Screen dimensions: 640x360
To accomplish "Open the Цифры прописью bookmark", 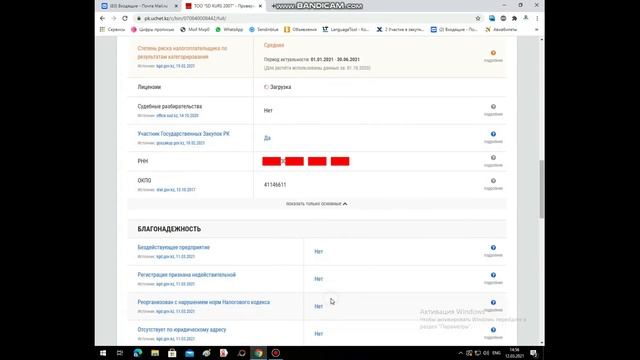I will (153, 29).
